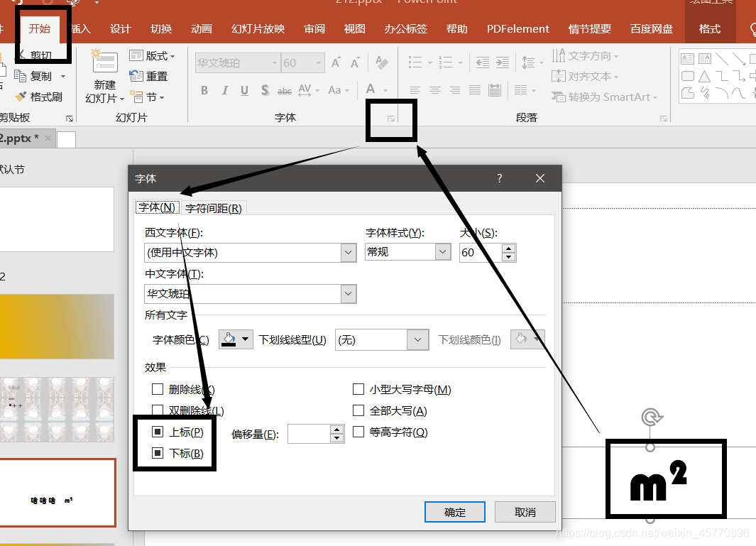756x546 pixels.
Task: Open the paragraph dialog launcher in 段落 group
Action: (x=664, y=119)
